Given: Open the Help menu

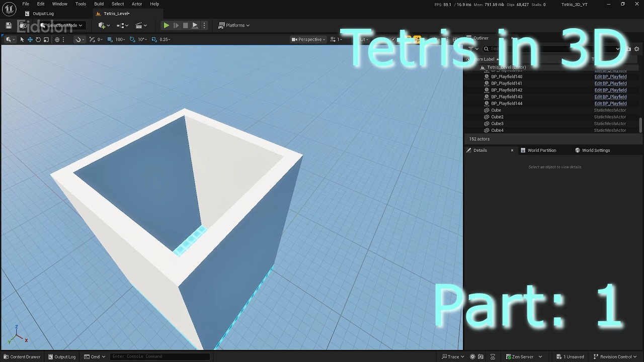Looking at the screenshot, I should coord(154,4).
